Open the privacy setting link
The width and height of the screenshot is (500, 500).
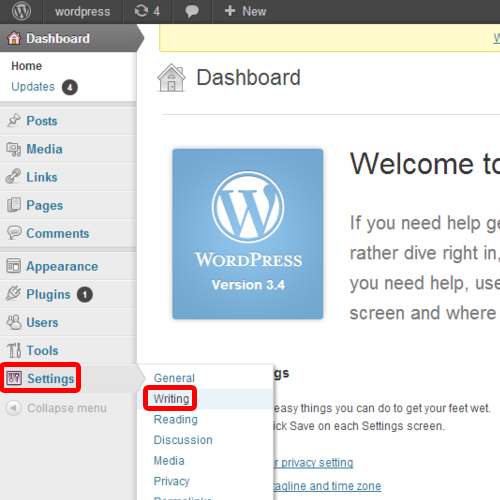click(x=313, y=463)
